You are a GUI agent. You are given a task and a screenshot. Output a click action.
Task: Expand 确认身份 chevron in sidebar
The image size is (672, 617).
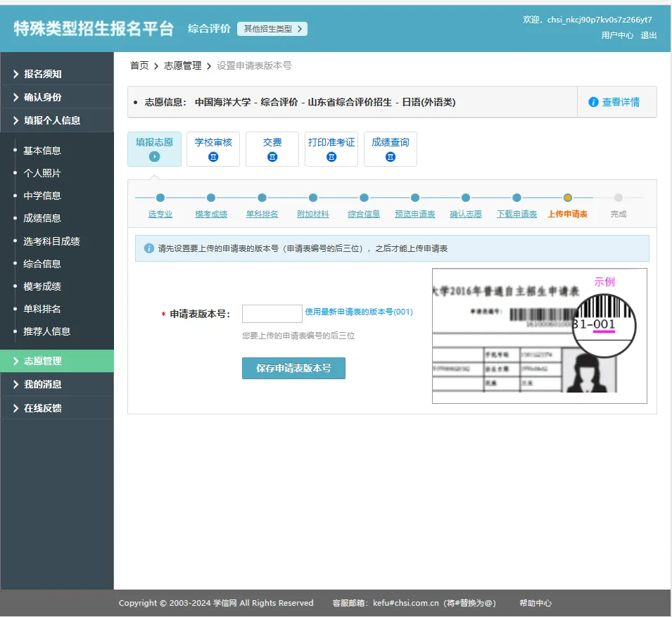point(16,97)
